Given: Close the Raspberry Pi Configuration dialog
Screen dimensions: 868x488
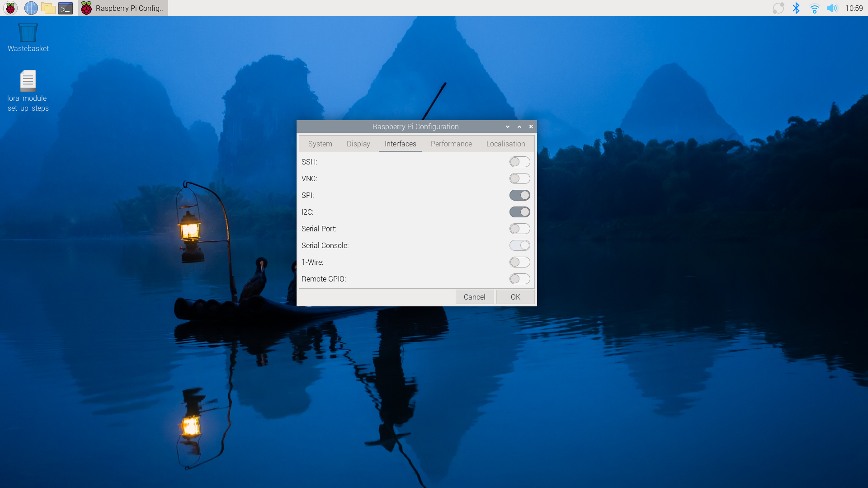Looking at the screenshot, I should pos(531,127).
